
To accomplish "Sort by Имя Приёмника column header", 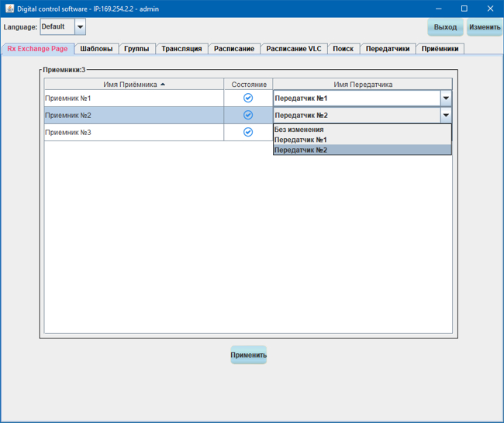I will tap(133, 84).
